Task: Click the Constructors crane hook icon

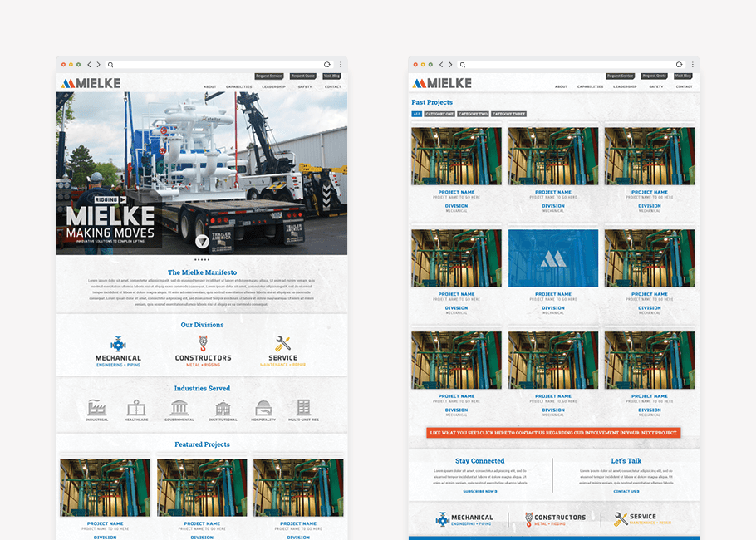Action: point(203,343)
